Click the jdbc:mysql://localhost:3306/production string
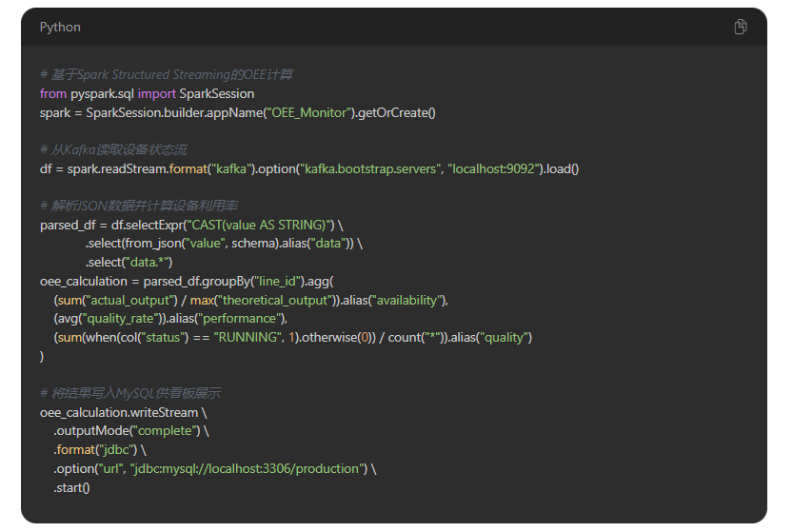 (x=247, y=469)
